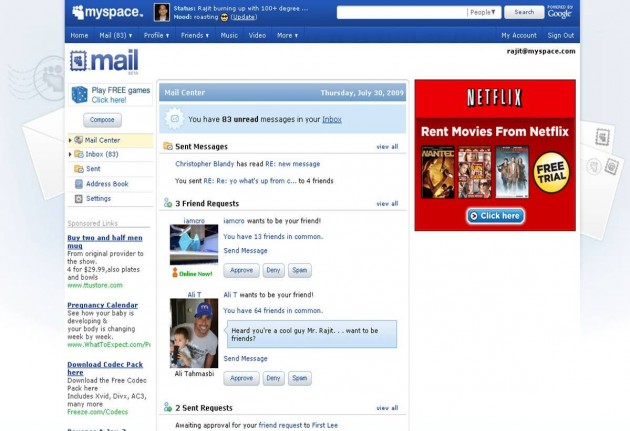Select Sent in the mail sidebar
The width and height of the screenshot is (630, 431).
click(93, 169)
